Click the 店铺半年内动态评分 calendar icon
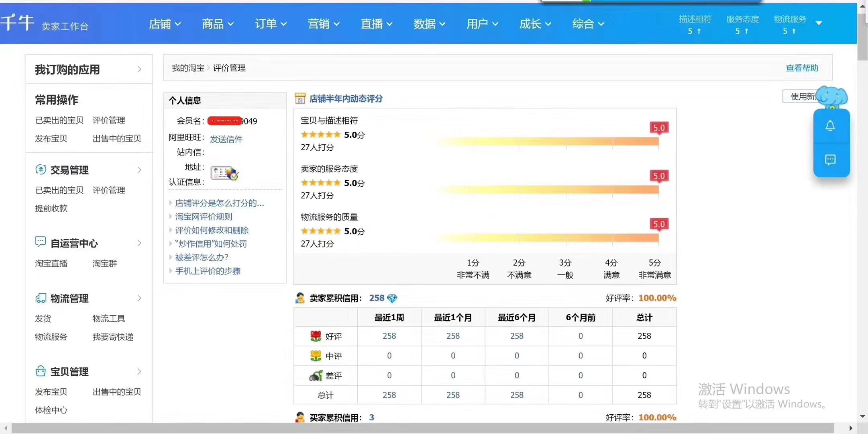 300,98
